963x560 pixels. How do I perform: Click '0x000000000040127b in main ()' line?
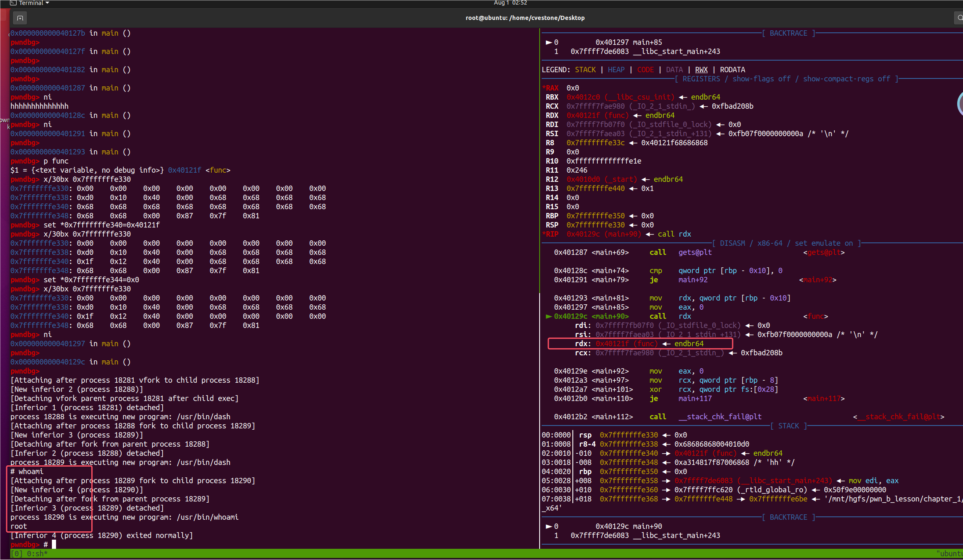coord(71,33)
